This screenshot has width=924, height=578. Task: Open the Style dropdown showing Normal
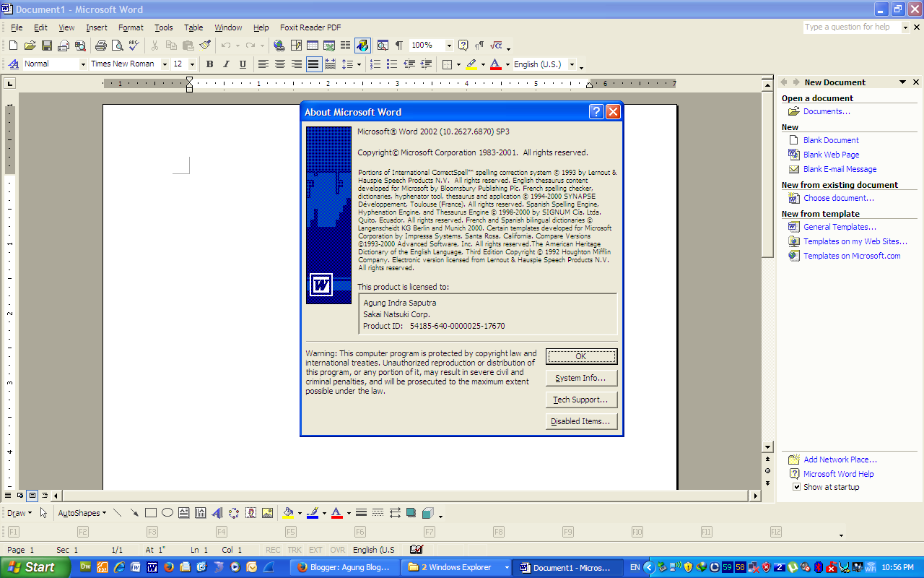[82, 64]
